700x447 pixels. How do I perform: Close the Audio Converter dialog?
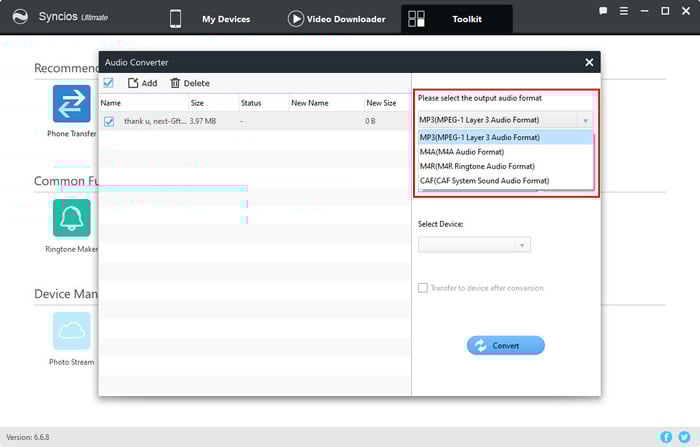pos(589,63)
